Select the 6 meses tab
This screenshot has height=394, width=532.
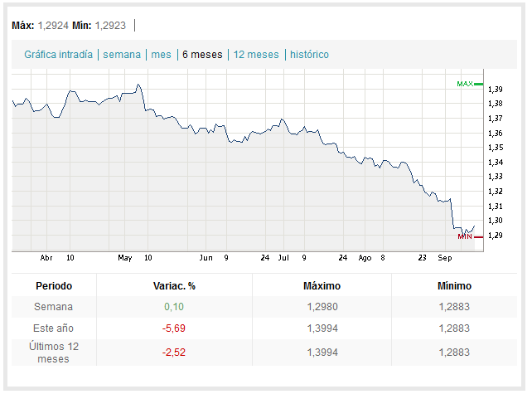pyautogui.click(x=202, y=55)
